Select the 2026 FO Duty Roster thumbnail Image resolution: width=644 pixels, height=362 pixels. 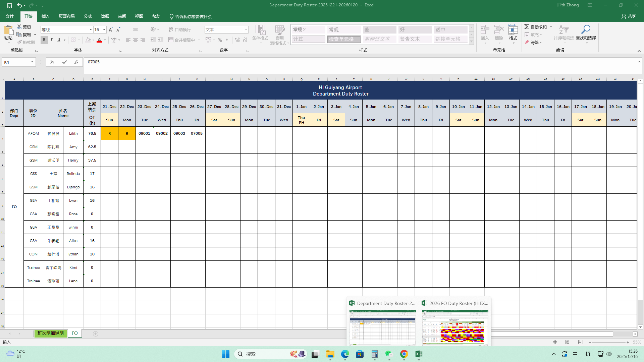click(455, 327)
